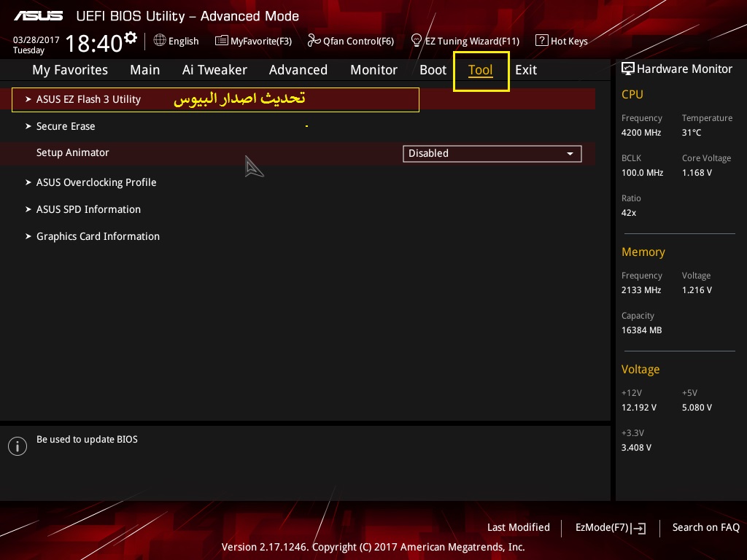The width and height of the screenshot is (747, 560).
Task: Expand the Secure Erase arrow
Action: pyautogui.click(x=28, y=126)
